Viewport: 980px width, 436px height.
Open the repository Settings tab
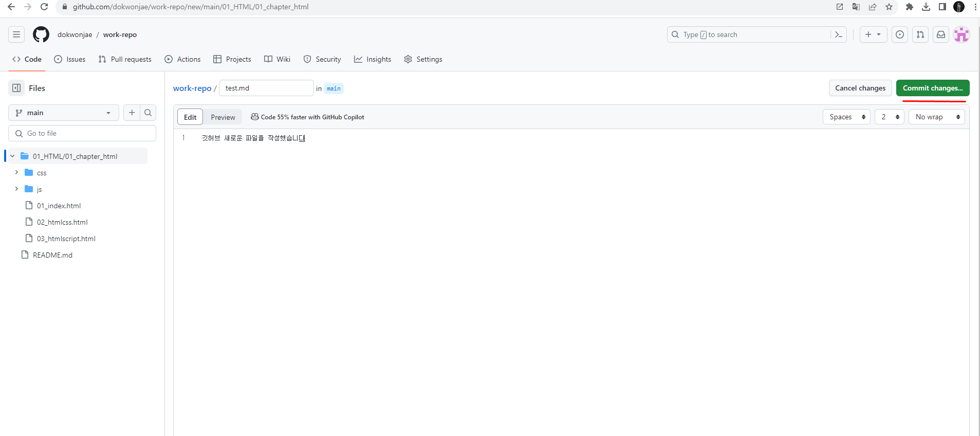pos(423,59)
